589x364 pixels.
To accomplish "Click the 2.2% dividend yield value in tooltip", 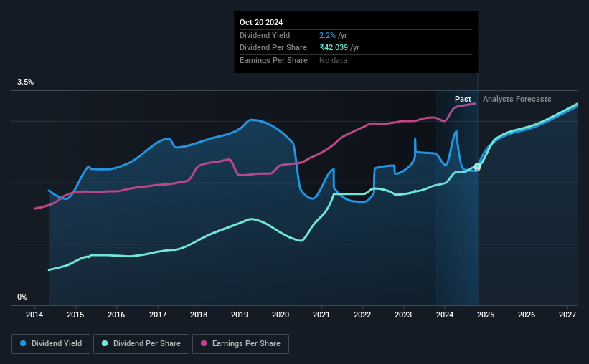I will pyautogui.click(x=327, y=35).
